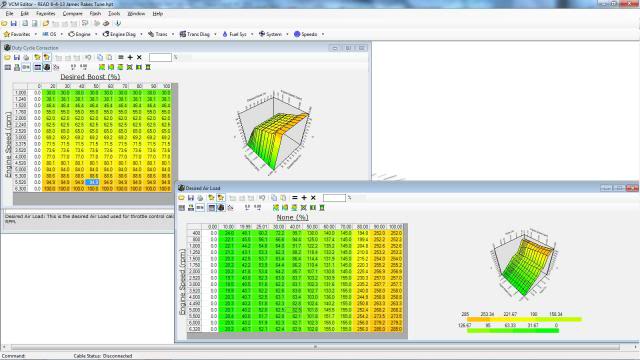Click the save floppy icon in the main toolbar
This screenshot has width=640, height=360.
coord(14,24)
